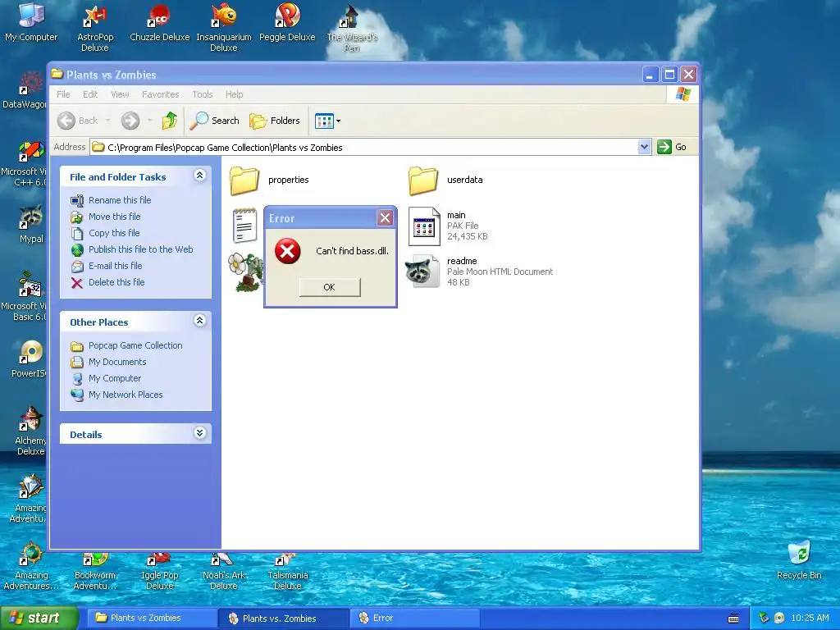This screenshot has height=630, width=840.
Task: Select the Plants vs Zombies executable icon
Action: tap(245, 272)
